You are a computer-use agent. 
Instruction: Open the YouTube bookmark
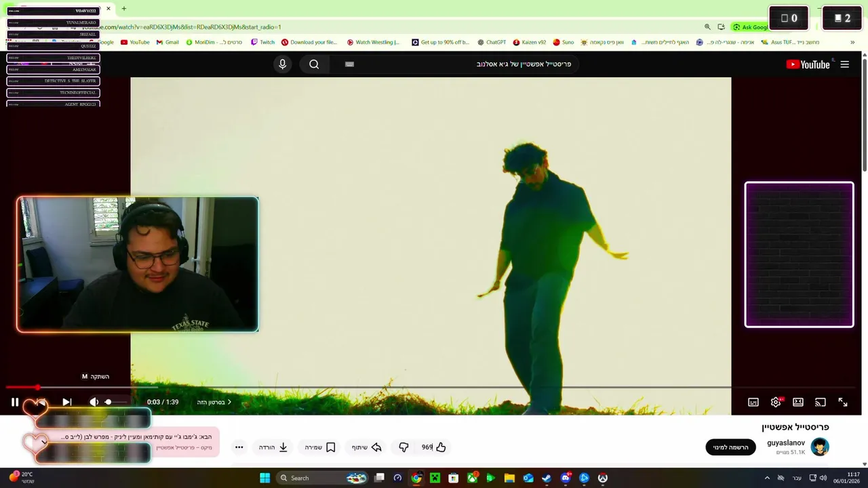point(135,42)
